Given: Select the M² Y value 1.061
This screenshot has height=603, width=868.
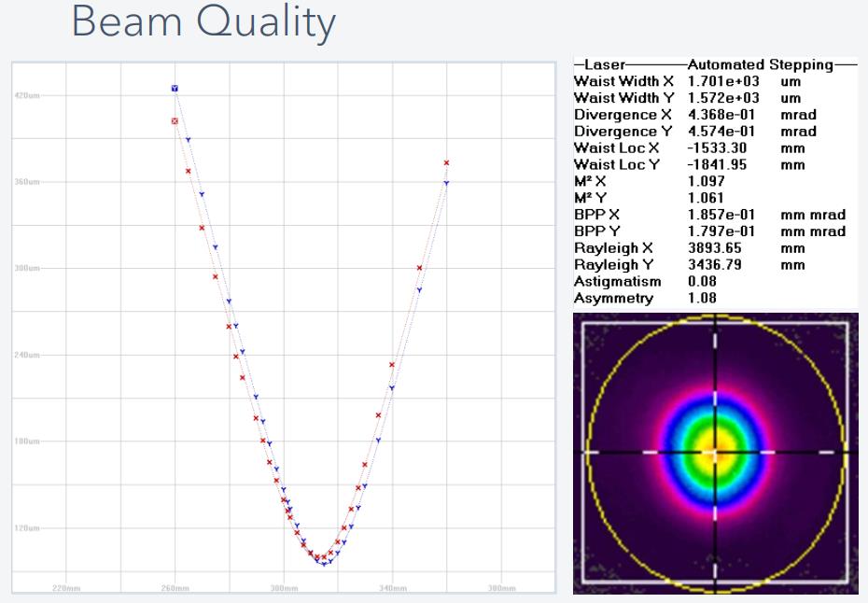Looking at the screenshot, I should coord(706,198).
